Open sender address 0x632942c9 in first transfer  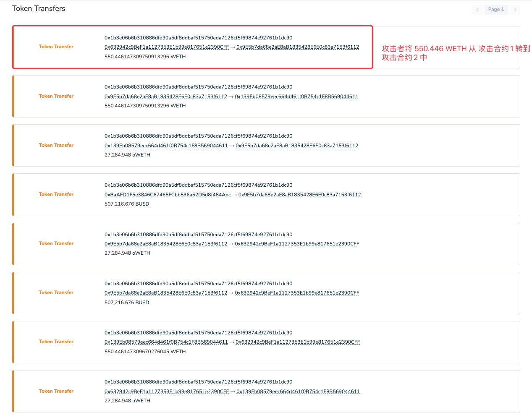(167, 47)
